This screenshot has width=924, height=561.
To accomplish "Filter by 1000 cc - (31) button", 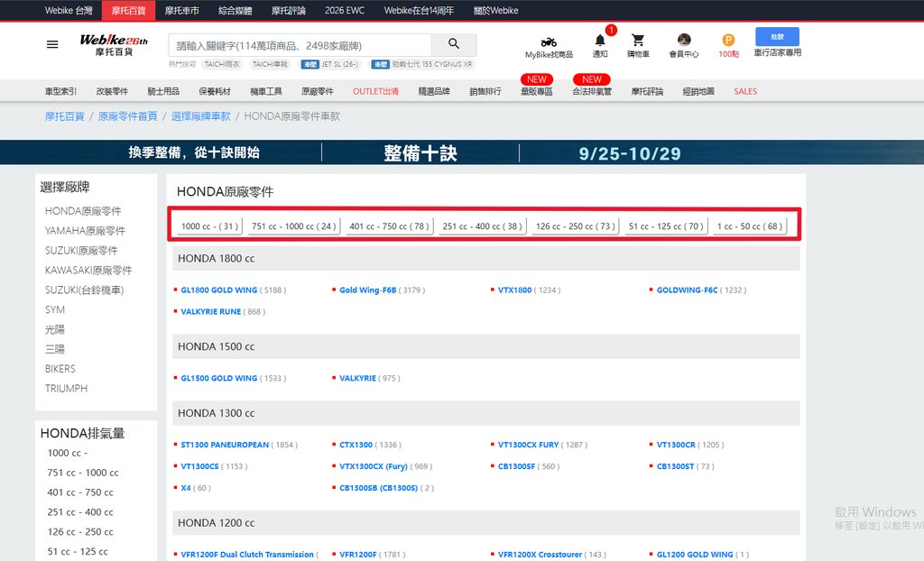I will click(x=209, y=226).
